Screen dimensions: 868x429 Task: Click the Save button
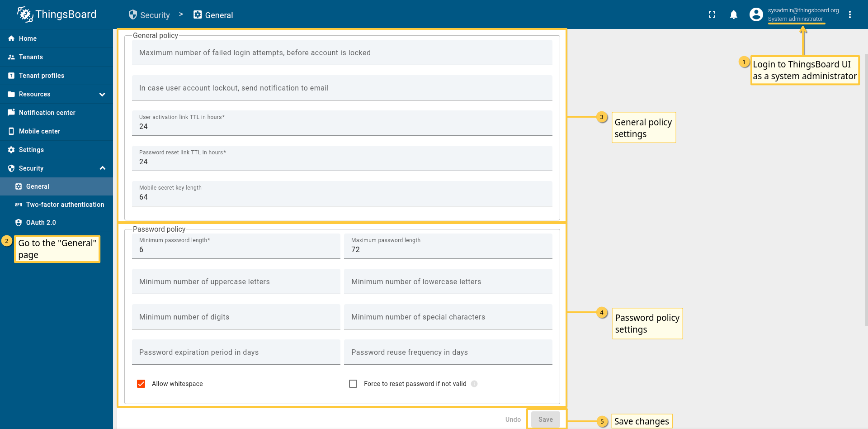click(545, 419)
